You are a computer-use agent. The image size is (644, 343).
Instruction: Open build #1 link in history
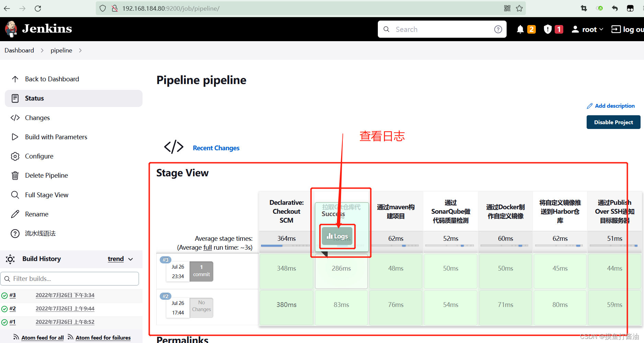click(x=12, y=322)
